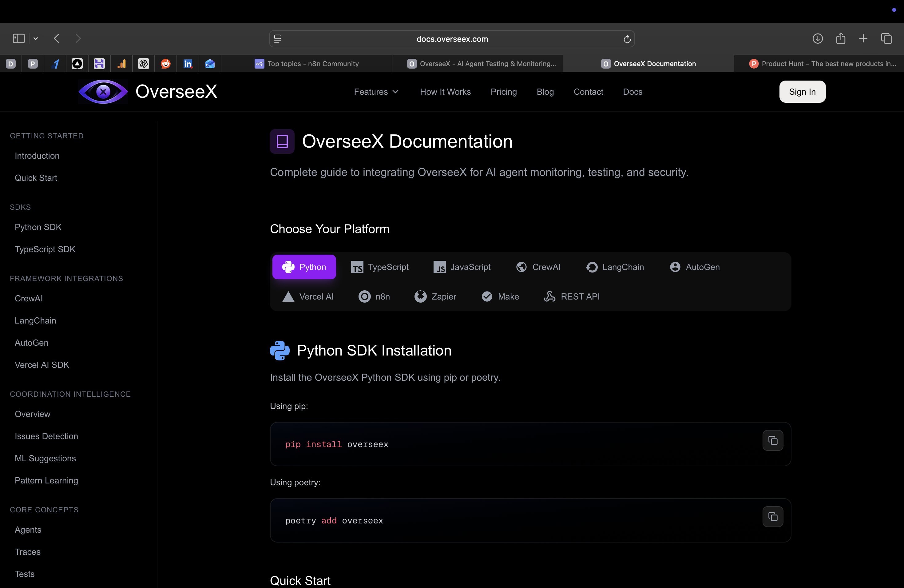Switch platform selection to TypeScript
The width and height of the screenshot is (904, 588).
[379, 267]
